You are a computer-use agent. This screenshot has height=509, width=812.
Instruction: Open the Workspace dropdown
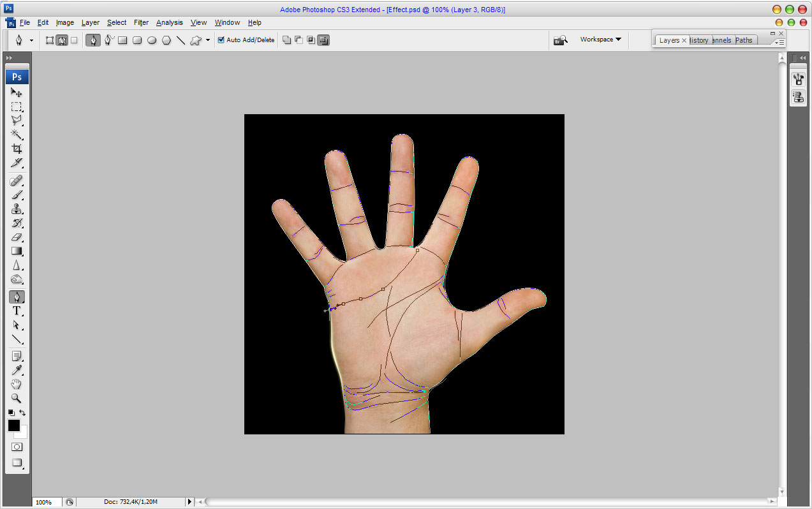click(x=600, y=40)
